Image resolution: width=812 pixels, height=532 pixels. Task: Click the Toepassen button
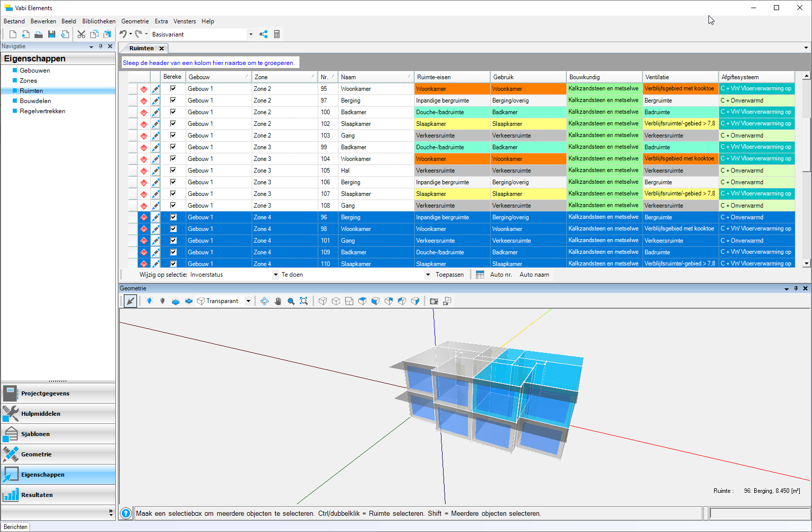click(x=450, y=275)
